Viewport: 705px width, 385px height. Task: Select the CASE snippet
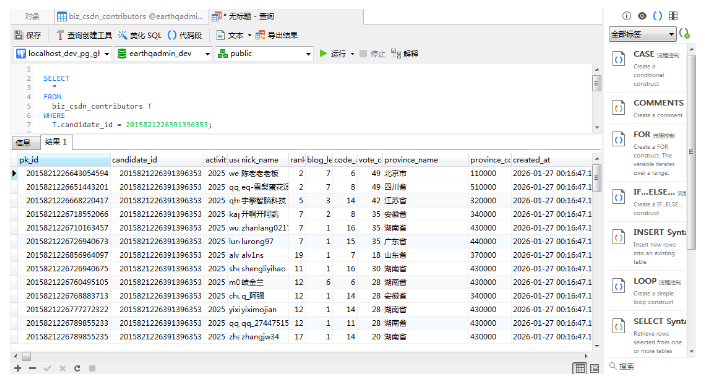tap(646, 68)
